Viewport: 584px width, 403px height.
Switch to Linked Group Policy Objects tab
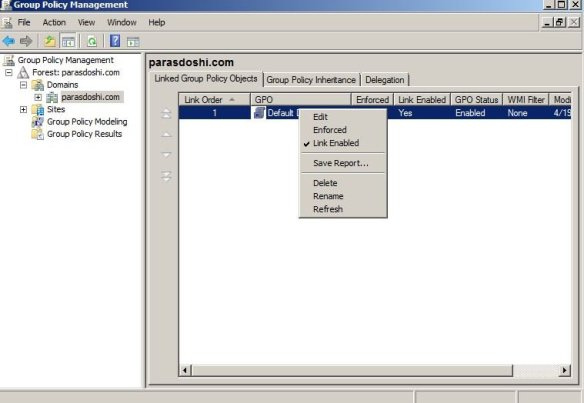(x=206, y=79)
